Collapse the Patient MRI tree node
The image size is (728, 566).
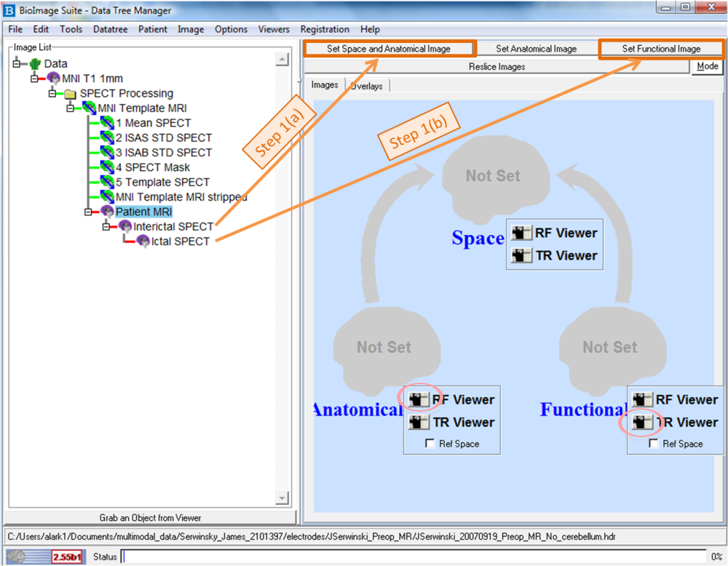88,212
